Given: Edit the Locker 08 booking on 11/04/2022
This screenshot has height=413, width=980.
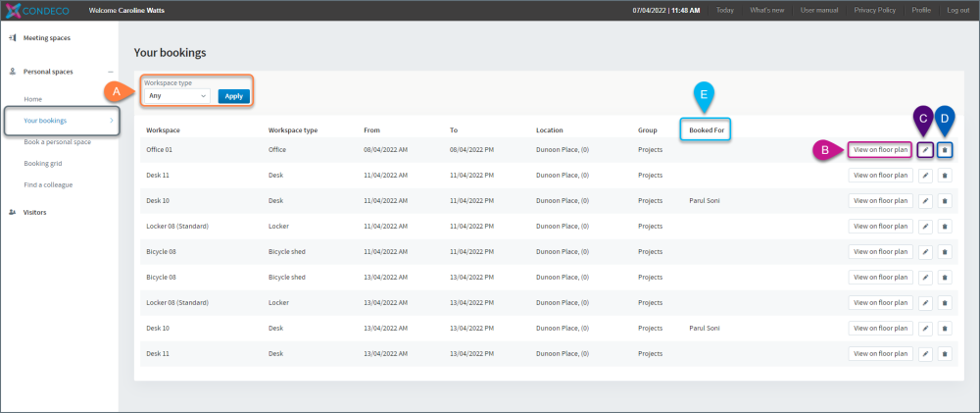Looking at the screenshot, I should coord(926,227).
